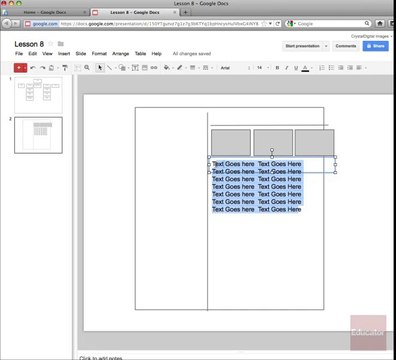
Task: Decrease the text indent
Action: (341, 68)
